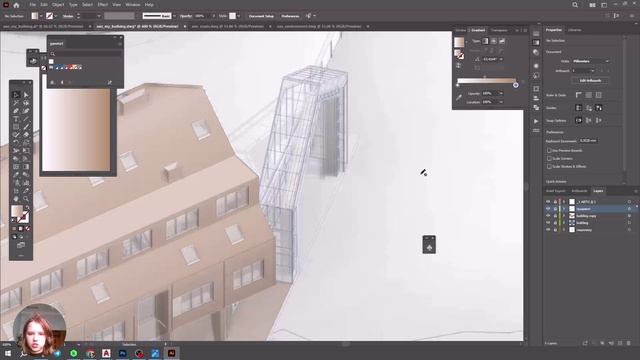640x360 pixels.
Task: Select the Eyedropper tool in the toolbox
Action: tap(16, 175)
